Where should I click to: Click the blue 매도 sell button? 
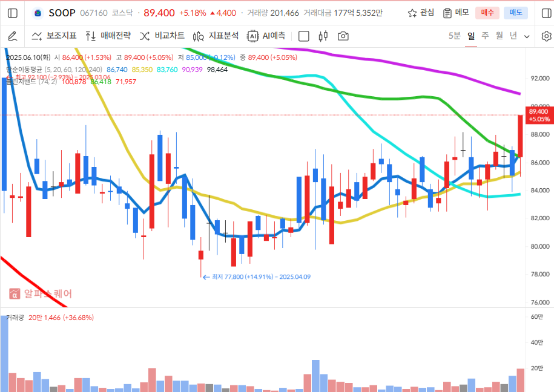516,13
